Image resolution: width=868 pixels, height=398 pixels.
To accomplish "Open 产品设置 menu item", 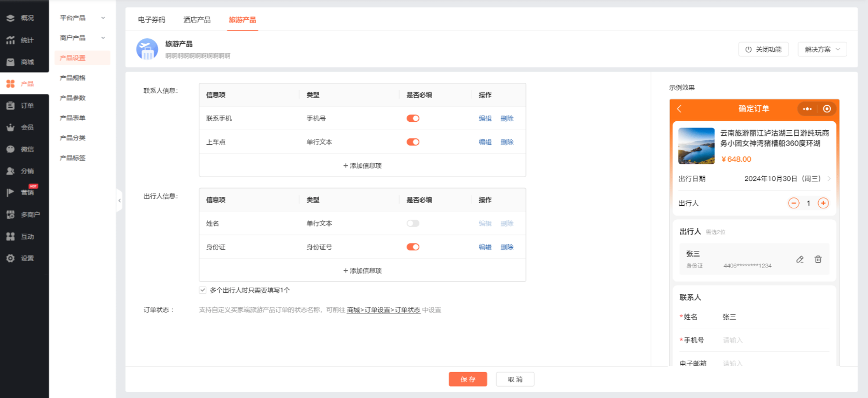I will point(82,58).
